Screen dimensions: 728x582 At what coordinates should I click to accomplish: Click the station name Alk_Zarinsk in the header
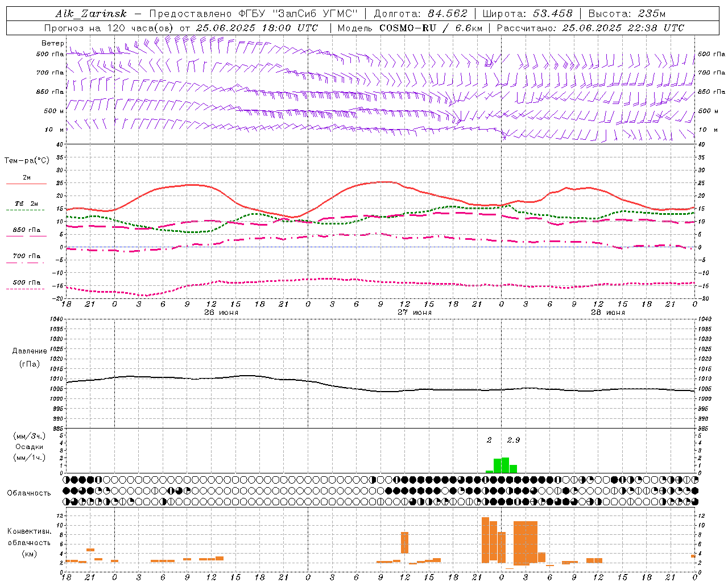pos(91,14)
